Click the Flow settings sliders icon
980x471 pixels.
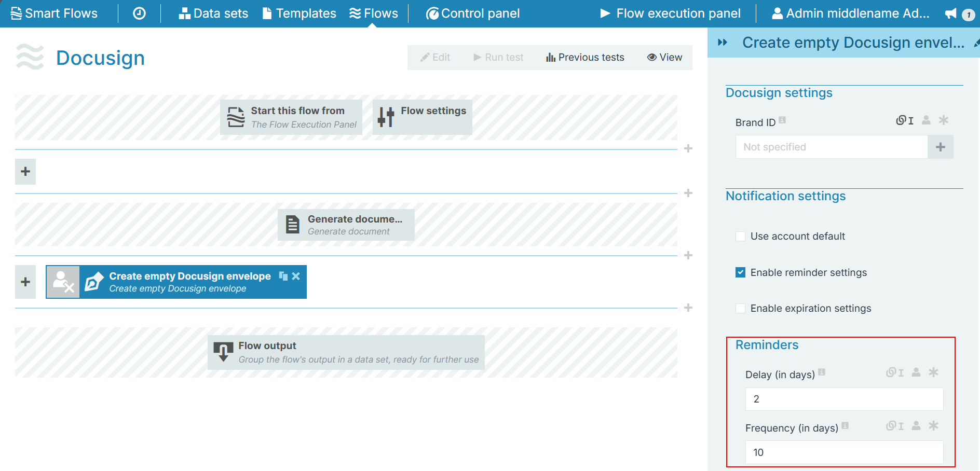coord(386,117)
